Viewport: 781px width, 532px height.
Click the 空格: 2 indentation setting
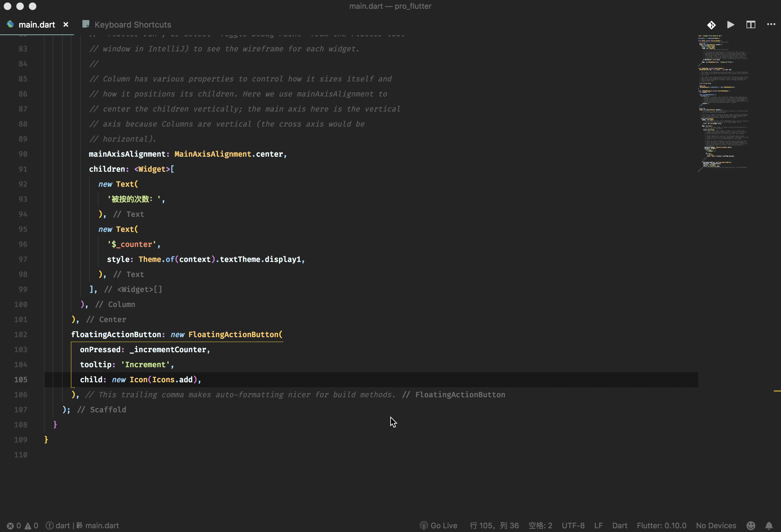(540, 526)
